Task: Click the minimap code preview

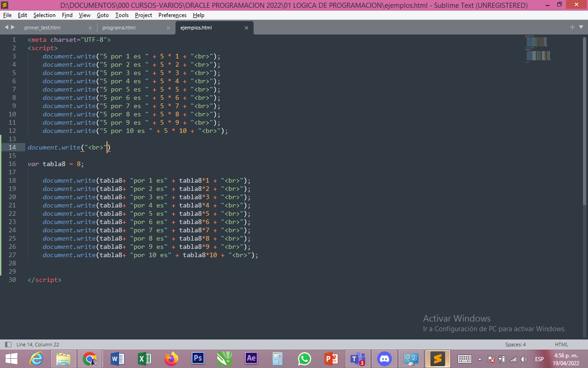Action: tap(537, 49)
